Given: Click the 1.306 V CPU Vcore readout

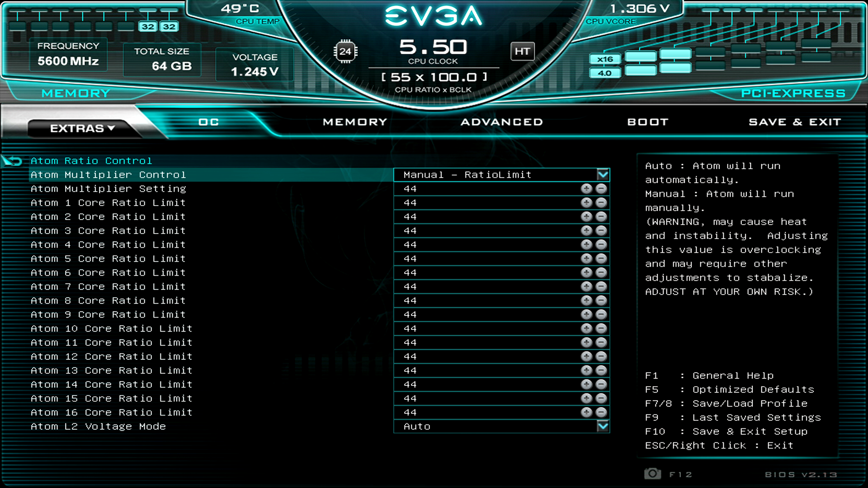Looking at the screenshot, I should point(639,9).
